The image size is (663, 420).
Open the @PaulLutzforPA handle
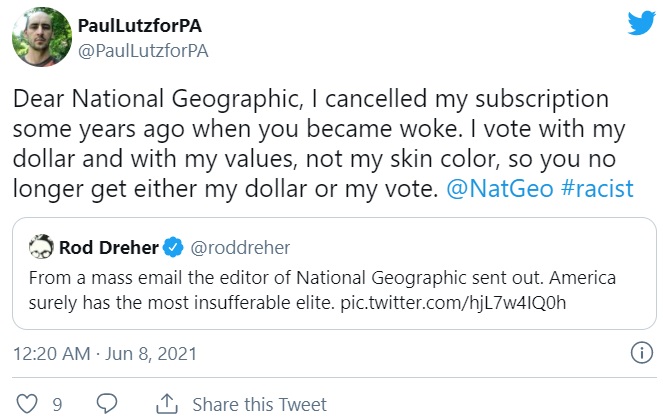[143, 49]
